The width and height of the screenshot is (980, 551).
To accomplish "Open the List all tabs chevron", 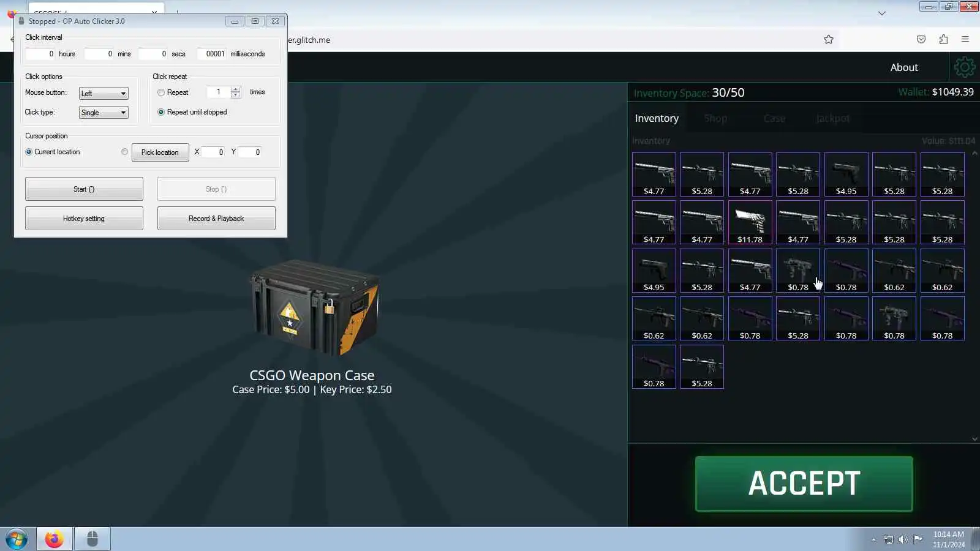I will coord(882,13).
